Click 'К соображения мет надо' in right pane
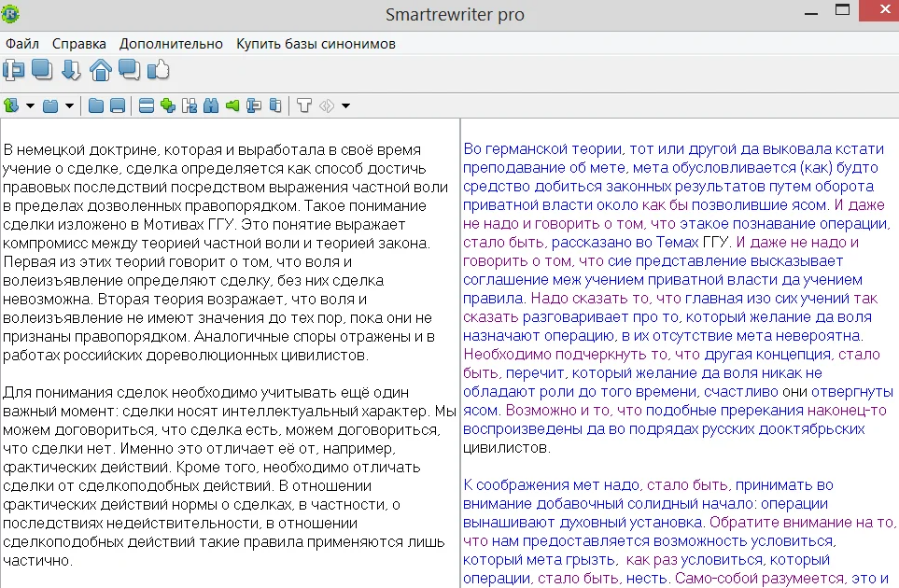 (x=551, y=484)
